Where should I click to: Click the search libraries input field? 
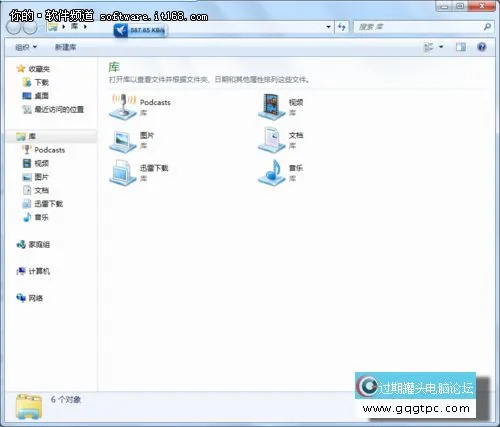418,27
